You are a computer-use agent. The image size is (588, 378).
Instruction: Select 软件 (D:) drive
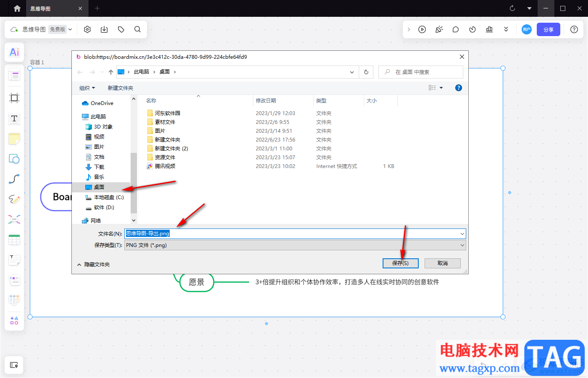[x=100, y=207]
